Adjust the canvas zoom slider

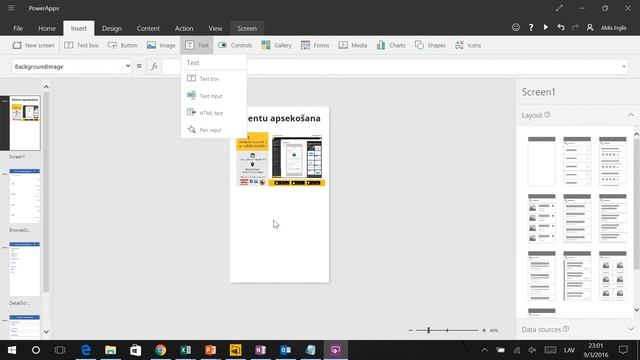pos(429,330)
